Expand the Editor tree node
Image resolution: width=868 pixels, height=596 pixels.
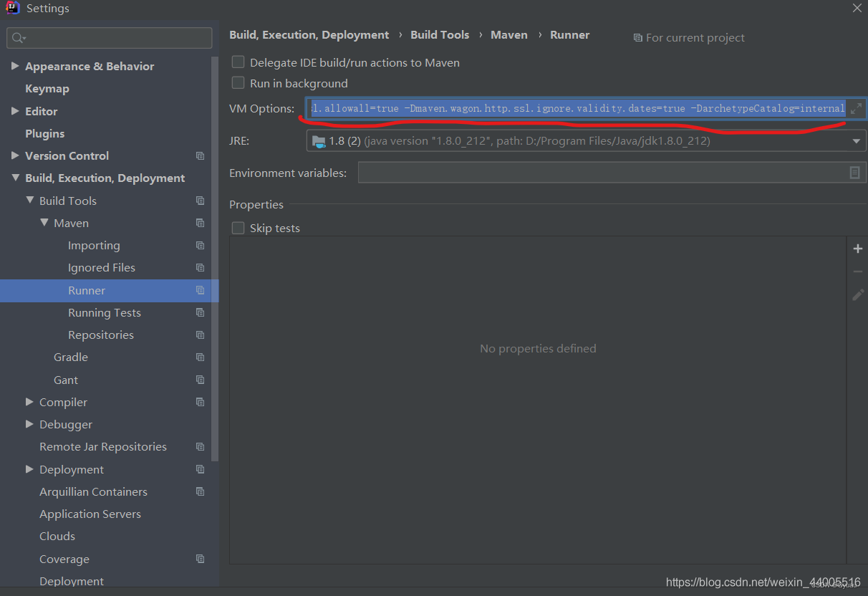pos(15,111)
